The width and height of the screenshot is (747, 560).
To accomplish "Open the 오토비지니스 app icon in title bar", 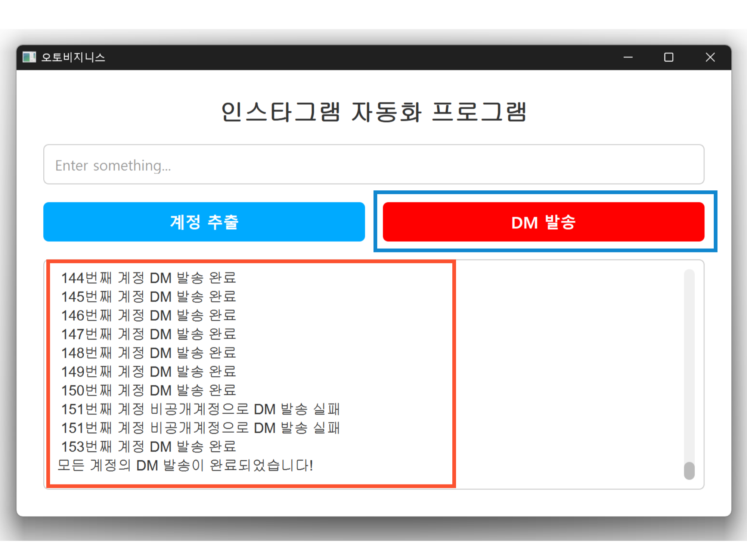I will 29,57.
